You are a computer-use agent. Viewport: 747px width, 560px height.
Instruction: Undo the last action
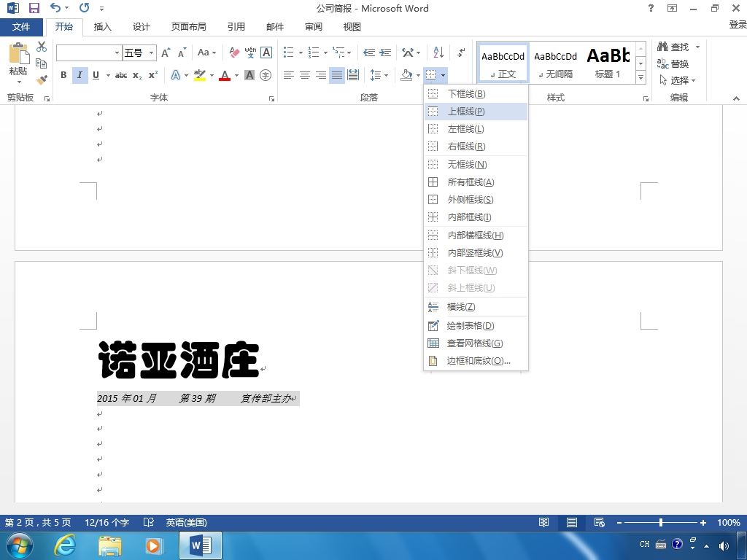click(x=55, y=7)
